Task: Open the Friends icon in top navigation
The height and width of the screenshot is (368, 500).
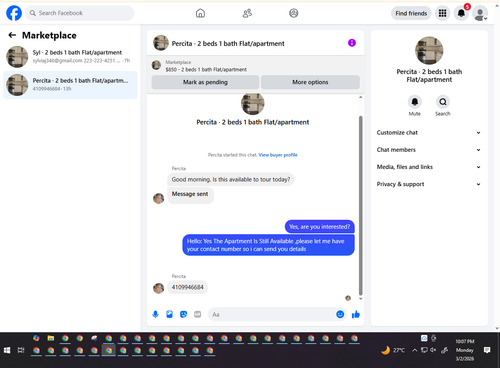Action: [247, 13]
